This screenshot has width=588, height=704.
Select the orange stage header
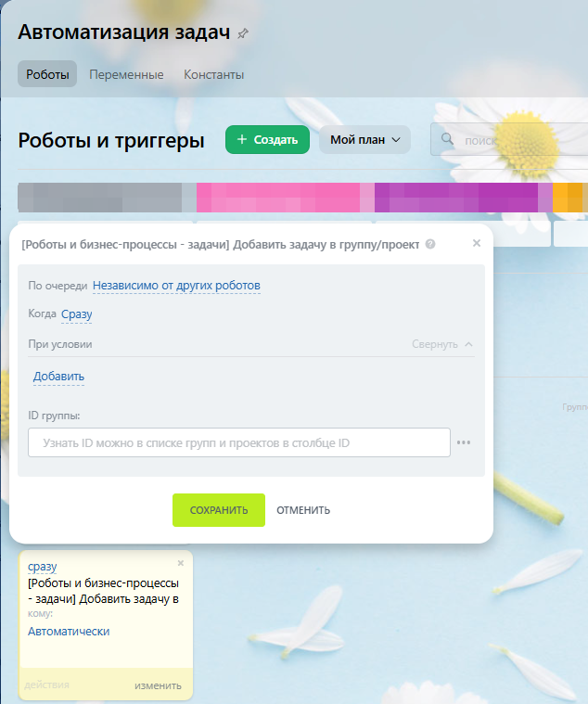pos(570,198)
